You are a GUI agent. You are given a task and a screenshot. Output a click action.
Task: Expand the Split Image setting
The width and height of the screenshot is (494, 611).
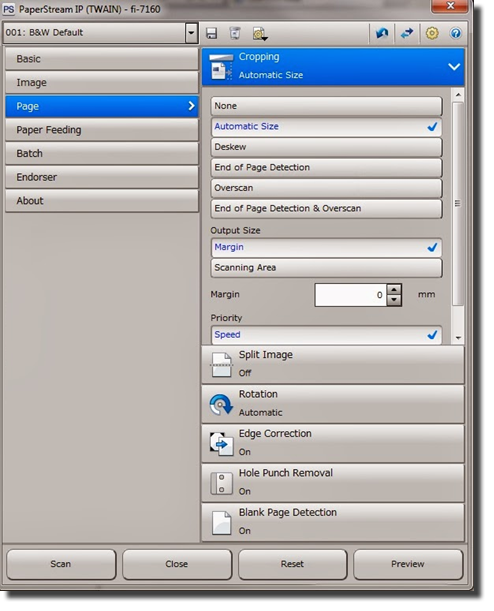(x=333, y=364)
